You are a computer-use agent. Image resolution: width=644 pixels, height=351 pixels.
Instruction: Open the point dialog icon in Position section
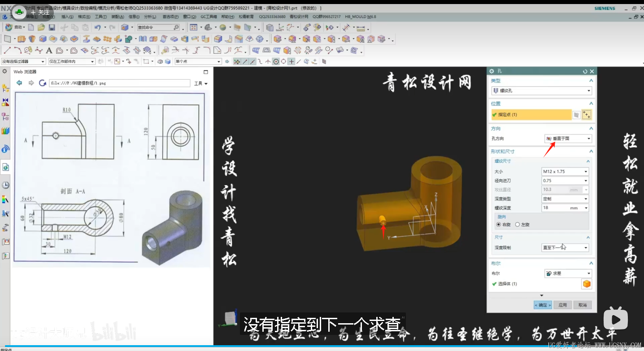pos(586,115)
